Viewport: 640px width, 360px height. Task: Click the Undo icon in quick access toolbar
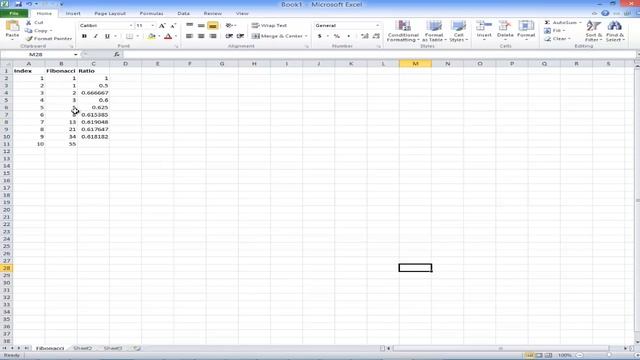29,4
